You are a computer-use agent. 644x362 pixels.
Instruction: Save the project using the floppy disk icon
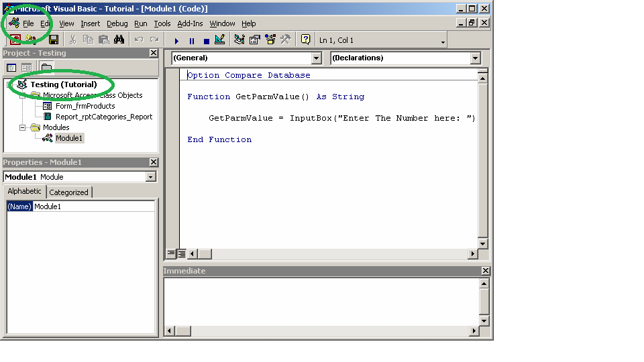point(54,40)
